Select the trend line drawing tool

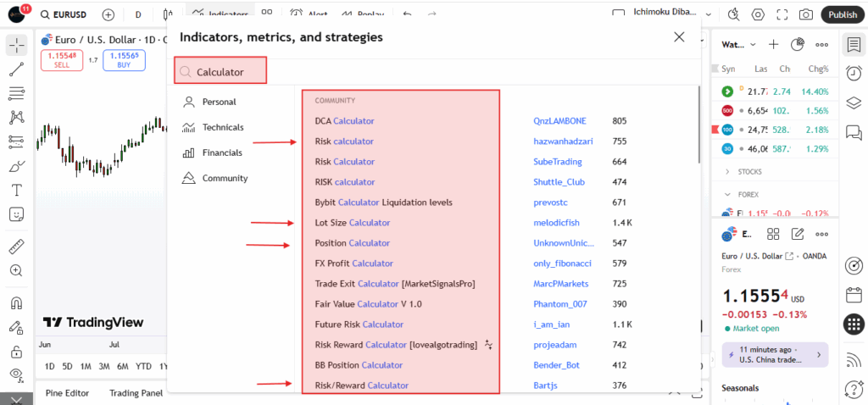pos(17,69)
